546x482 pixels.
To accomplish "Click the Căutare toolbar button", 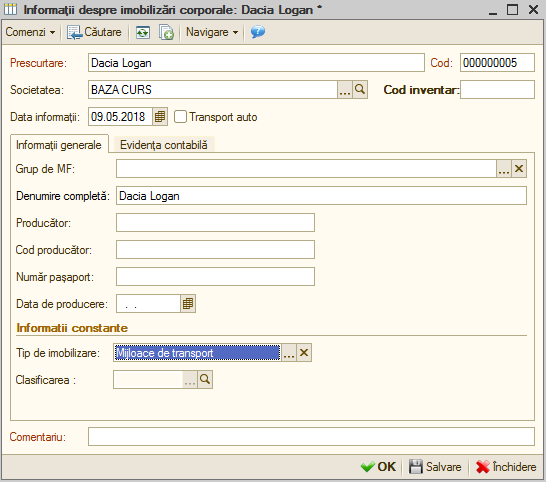I will click(x=94, y=32).
